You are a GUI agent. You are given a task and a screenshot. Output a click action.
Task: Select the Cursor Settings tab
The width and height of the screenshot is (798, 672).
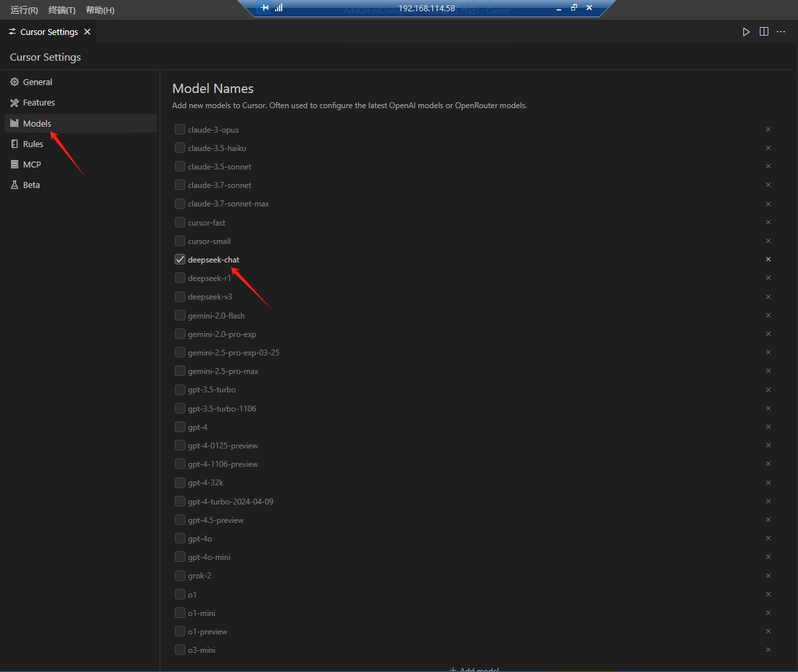[x=49, y=32]
